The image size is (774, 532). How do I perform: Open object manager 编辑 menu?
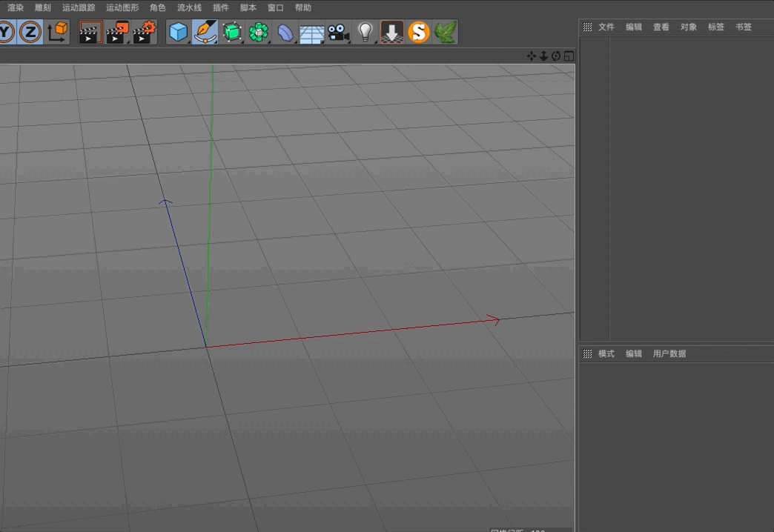click(634, 27)
